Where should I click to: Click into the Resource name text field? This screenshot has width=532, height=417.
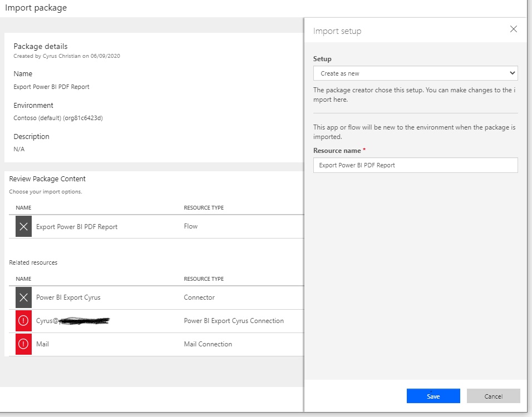[415, 165]
